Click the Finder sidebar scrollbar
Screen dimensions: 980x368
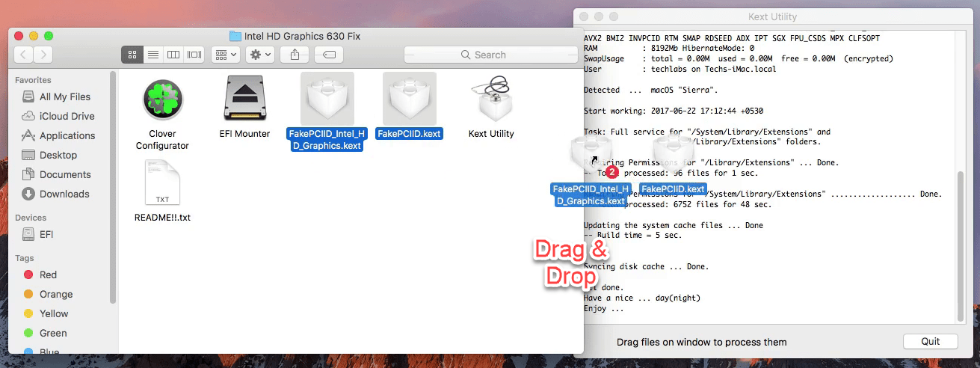[113, 187]
